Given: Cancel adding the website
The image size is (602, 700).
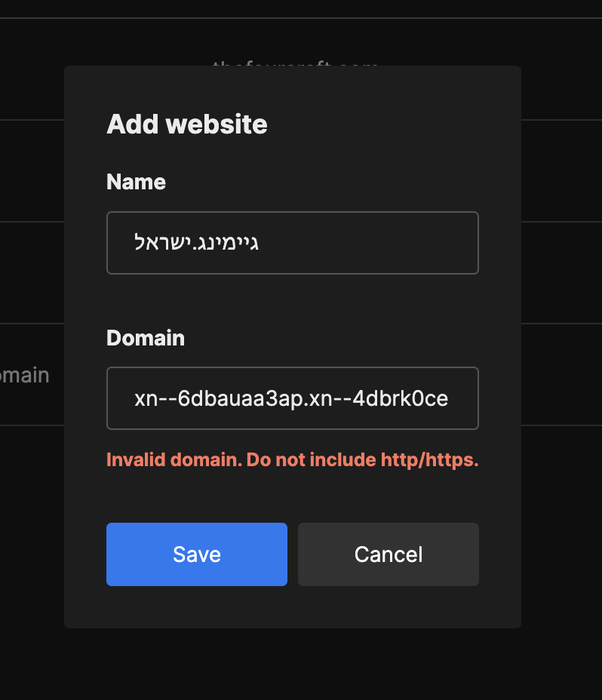Looking at the screenshot, I should [x=388, y=554].
